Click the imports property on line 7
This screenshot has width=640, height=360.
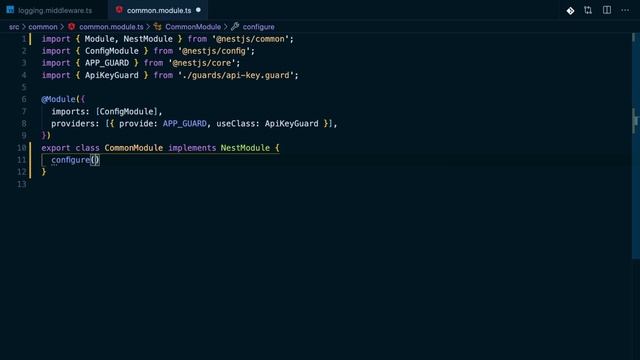(x=68, y=112)
